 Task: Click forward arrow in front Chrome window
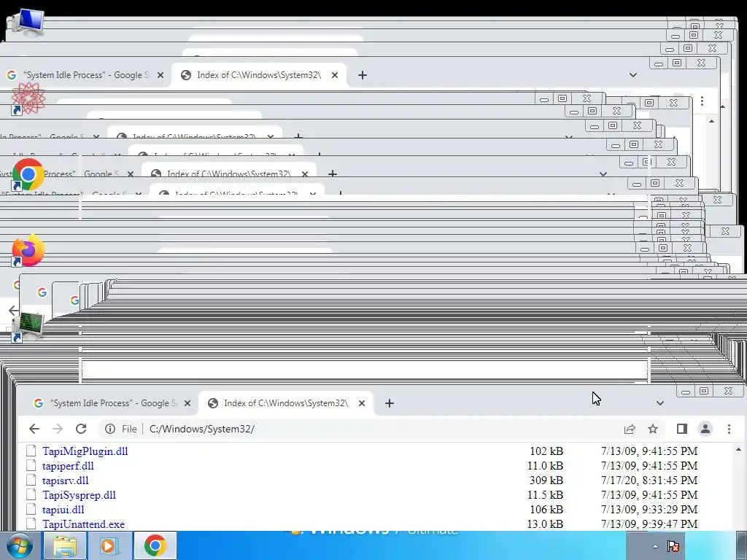tap(58, 429)
